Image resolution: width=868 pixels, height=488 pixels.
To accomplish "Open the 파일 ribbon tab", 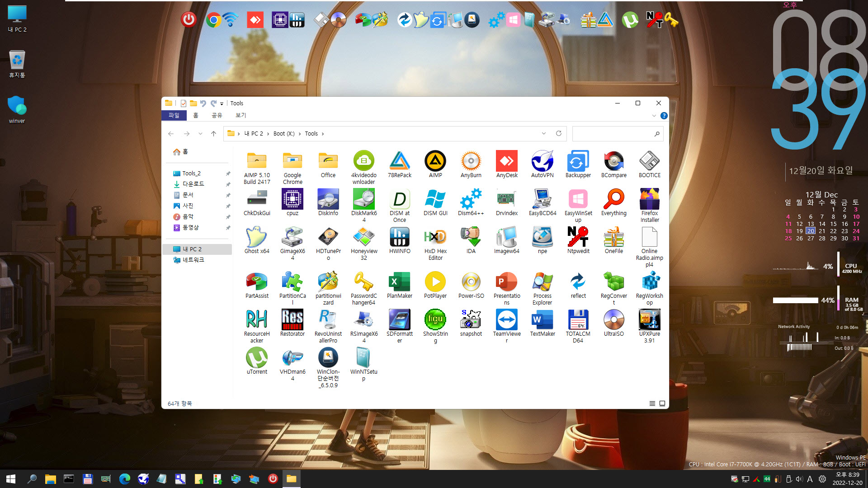I will (174, 115).
